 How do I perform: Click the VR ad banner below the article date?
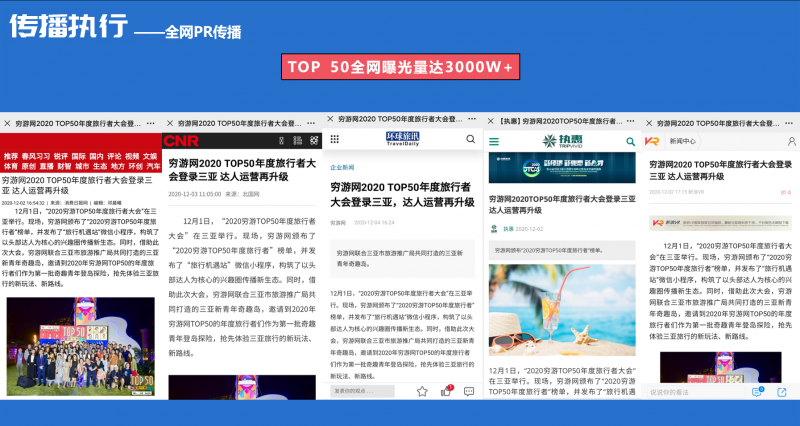720,223
